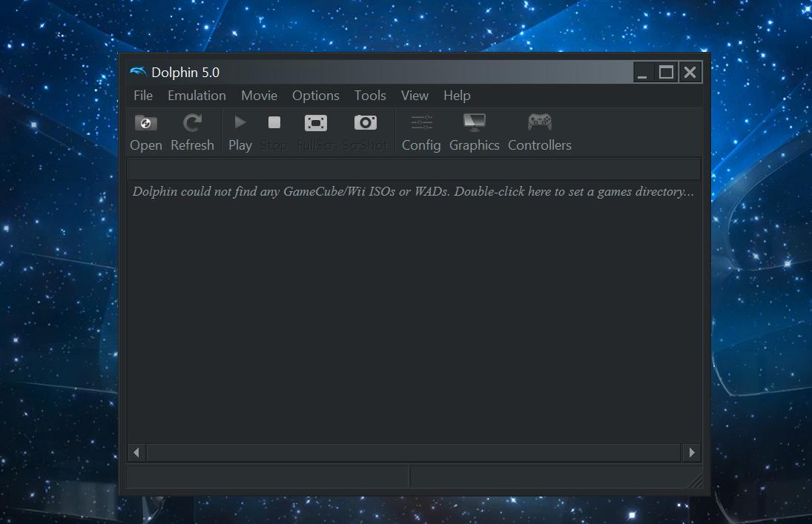Click the right scrollbar arrow
Image resolution: width=812 pixels, height=524 pixels.
coord(692,453)
